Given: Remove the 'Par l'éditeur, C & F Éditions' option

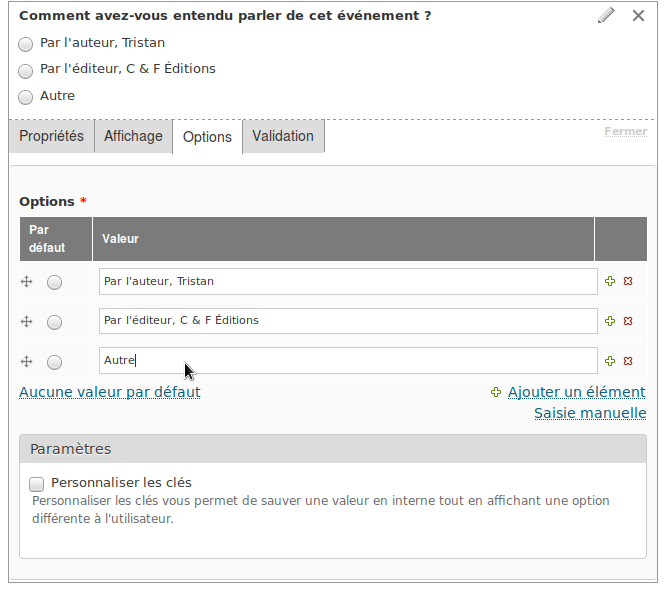Looking at the screenshot, I should [x=628, y=321].
